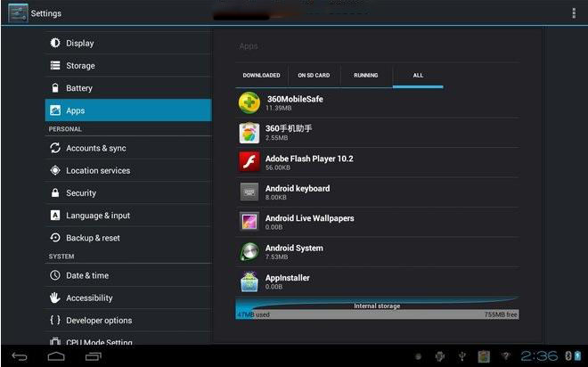The image size is (588, 367).
Task: Open the 360MobileSafe app icon
Action: coord(249,102)
